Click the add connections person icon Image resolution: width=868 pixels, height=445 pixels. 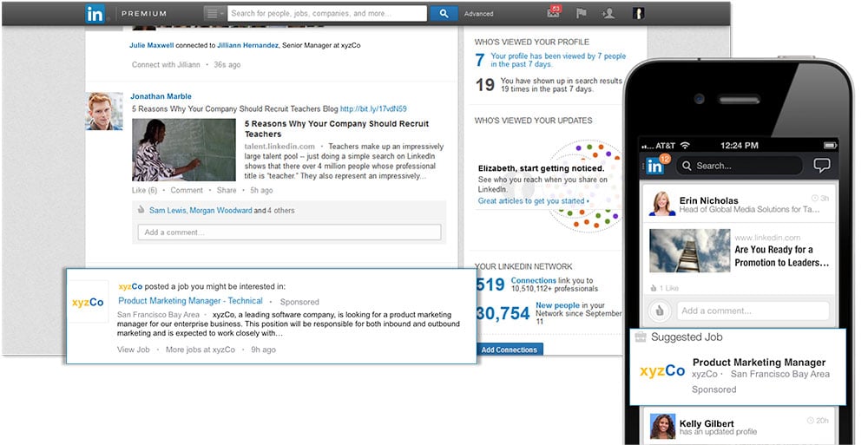pos(608,14)
